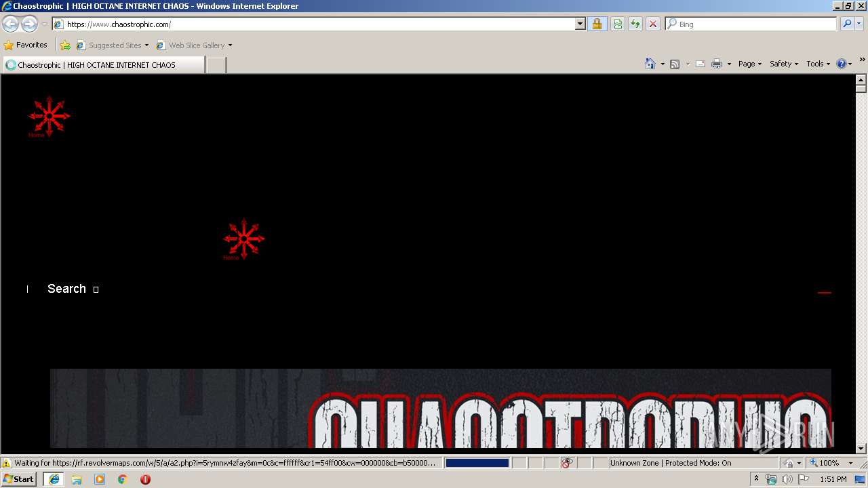This screenshot has height=488, width=868.
Task: Open the Favorites center
Action: point(26,45)
